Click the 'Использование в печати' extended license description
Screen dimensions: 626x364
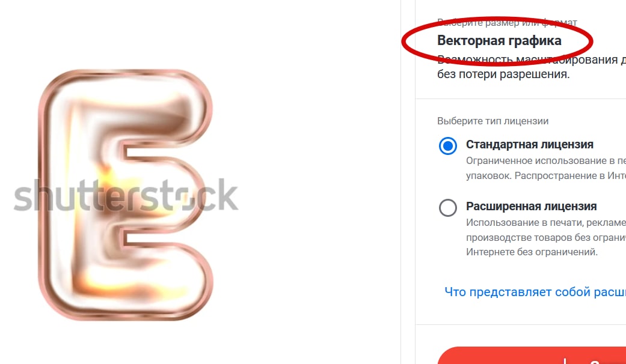(546, 222)
